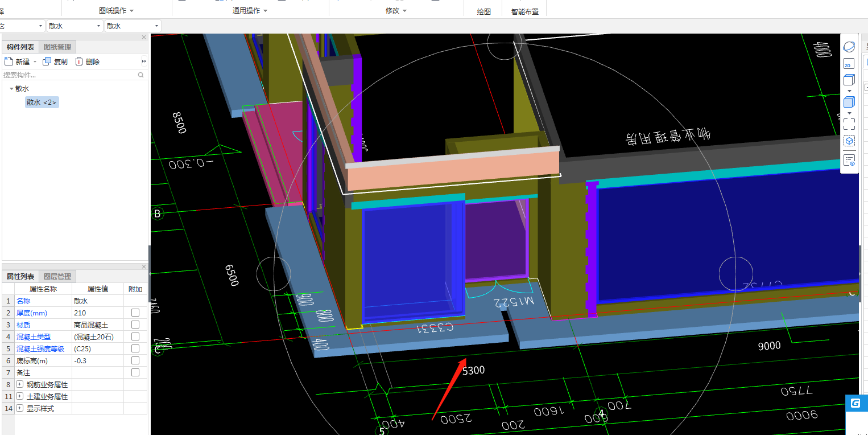Viewport: 868px width, 435px height.
Task: Select the 散水 <2> component item
Action: point(42,102)
